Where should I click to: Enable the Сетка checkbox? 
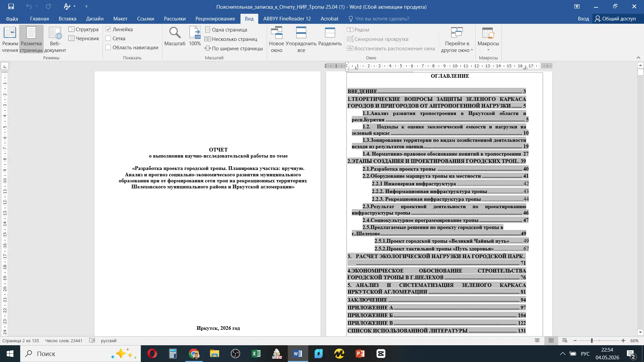108,39
